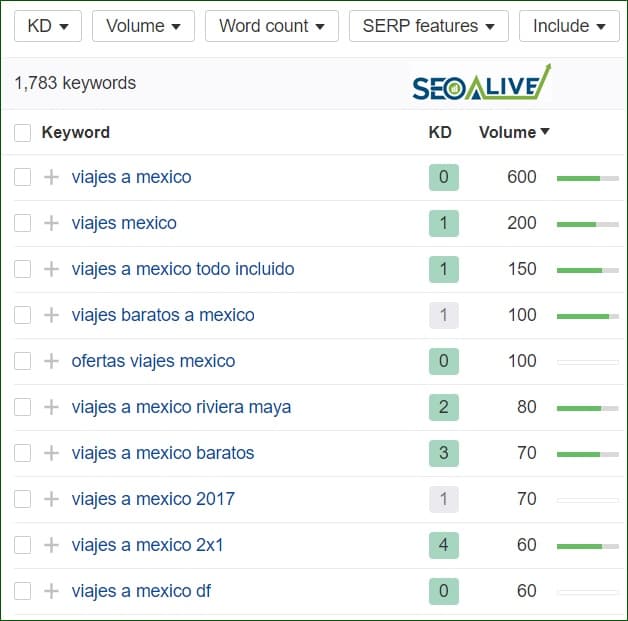Click volume bar for 'viajes baratos a mexico'
Screen dimensions: 628x621
pyautogui.click(x=588, y=317)
